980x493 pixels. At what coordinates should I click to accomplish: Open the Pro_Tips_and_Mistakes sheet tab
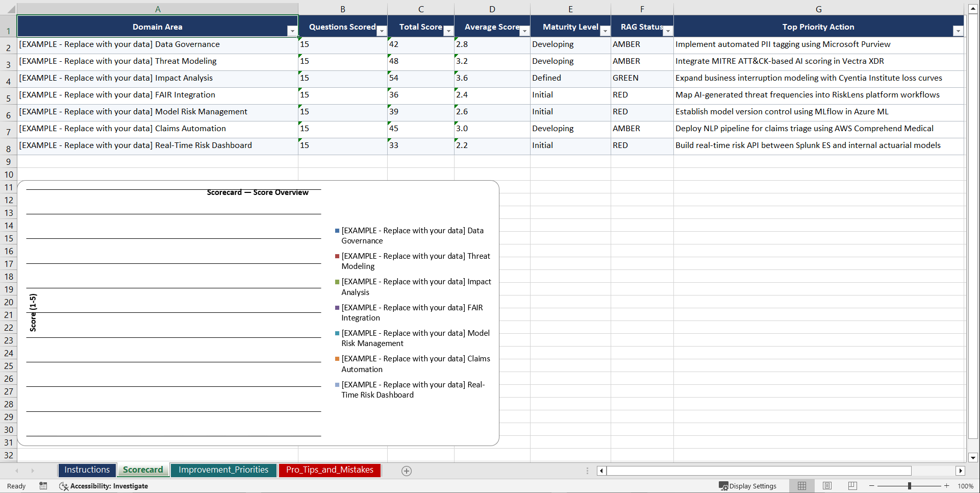point(329,470)
